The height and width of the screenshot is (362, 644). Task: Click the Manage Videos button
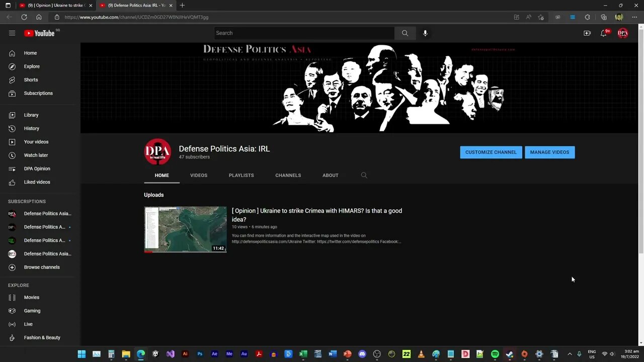coord(549,152)
